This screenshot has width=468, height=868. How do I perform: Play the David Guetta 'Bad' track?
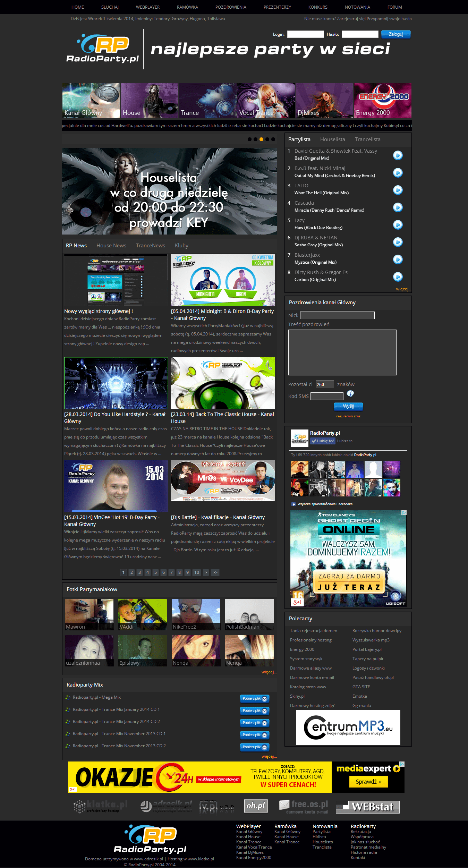point(398,155)
